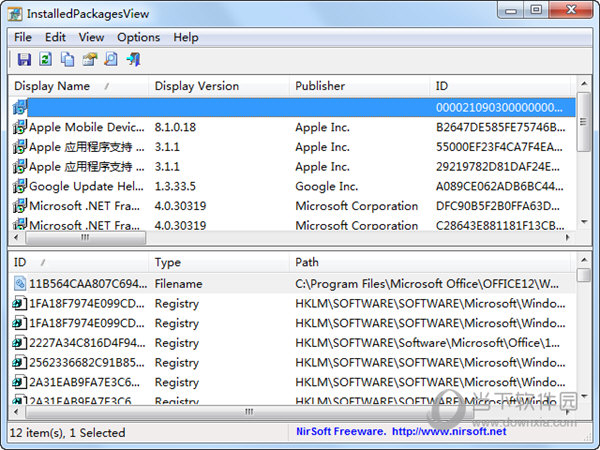Open the View menu

pyautogui.click(x=91, y=38)
